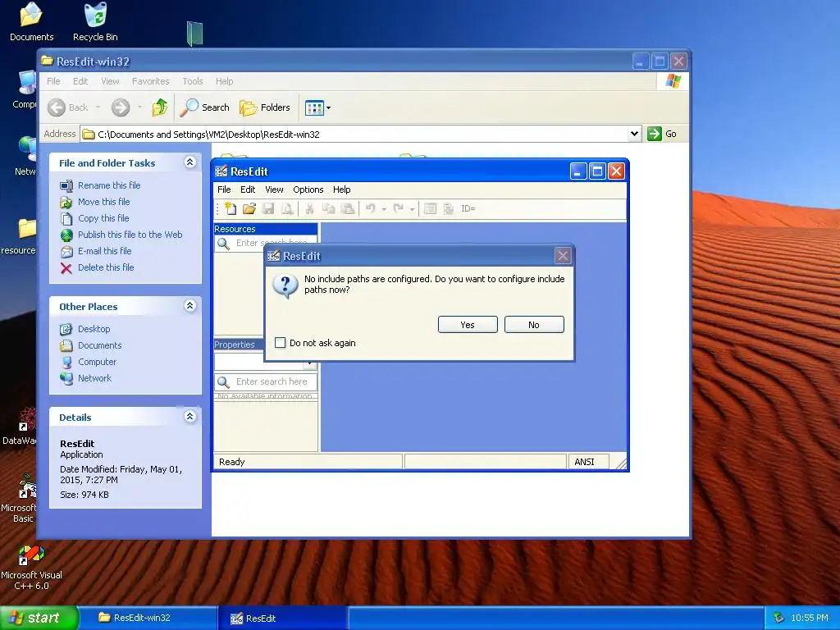Open the Views dropdown in Explorer toolbar
The image size is (840, 630).
(x=318, y=107)
